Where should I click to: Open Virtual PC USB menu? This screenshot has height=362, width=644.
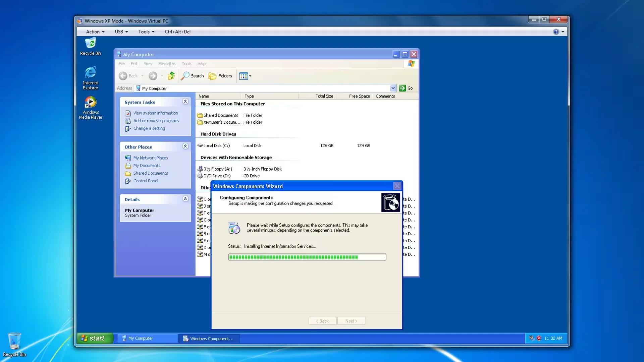(121, 32)
